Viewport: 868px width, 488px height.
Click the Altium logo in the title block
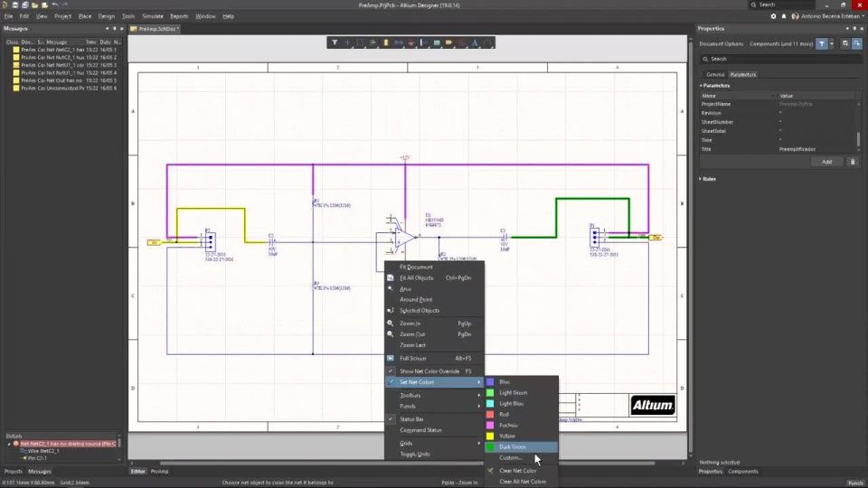[653, 406]
